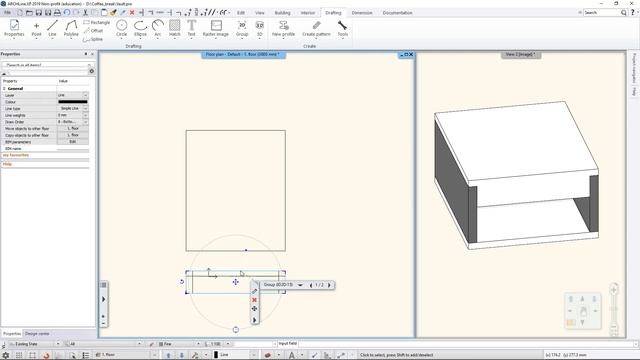The image size is (640, 360).
Task: Click the line colour swatch in status bar
Action: coord(216,355)
